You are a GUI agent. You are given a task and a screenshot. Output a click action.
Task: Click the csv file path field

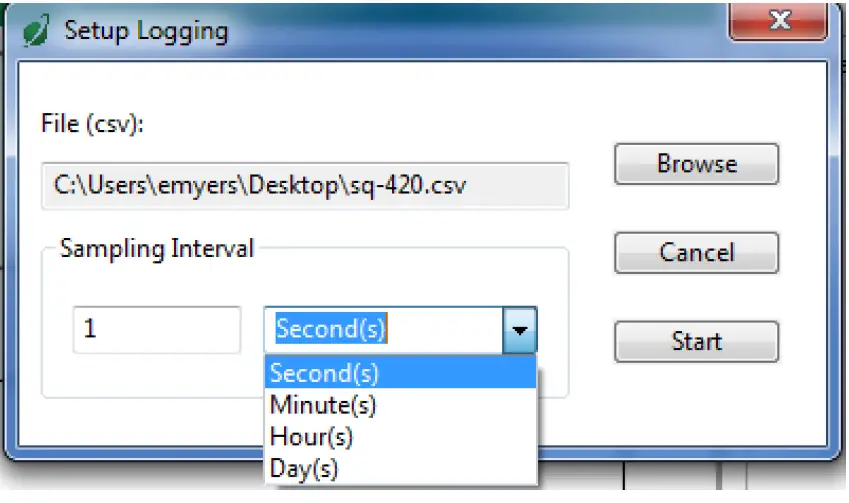coord(304,186)
